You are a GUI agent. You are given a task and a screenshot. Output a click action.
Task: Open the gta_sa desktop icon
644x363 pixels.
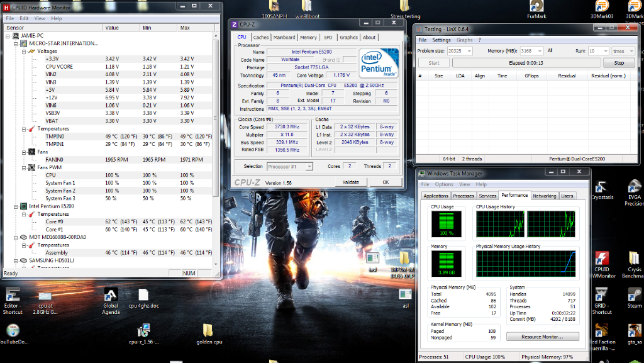click(634, 334)
